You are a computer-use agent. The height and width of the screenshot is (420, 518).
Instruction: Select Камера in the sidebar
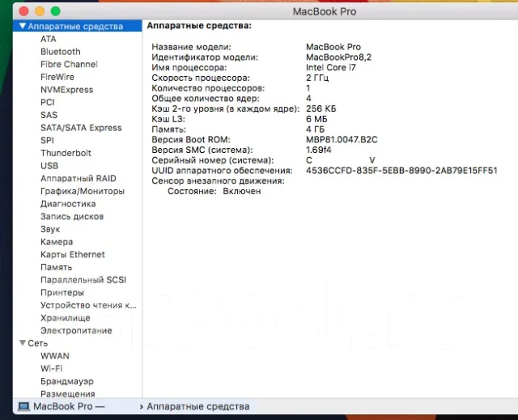tap(57, 242)
